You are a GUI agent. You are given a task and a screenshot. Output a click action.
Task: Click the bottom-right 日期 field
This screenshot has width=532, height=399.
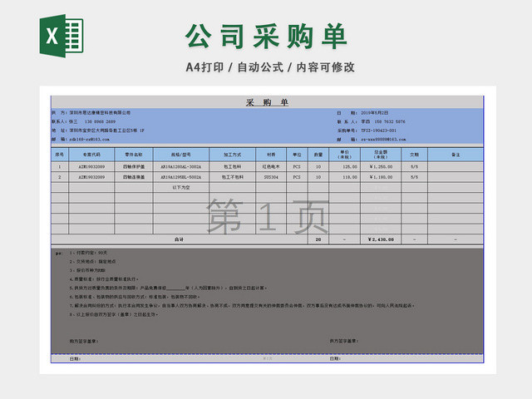335,358
